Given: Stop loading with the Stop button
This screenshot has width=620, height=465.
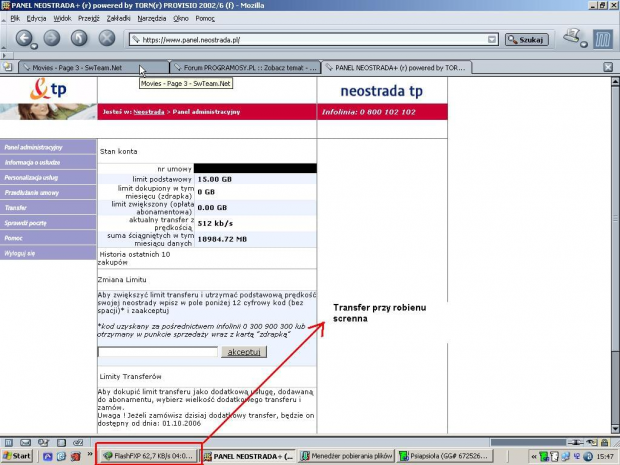Looking at the screenshot, I should pyautogui.click(x=107, y=38).
